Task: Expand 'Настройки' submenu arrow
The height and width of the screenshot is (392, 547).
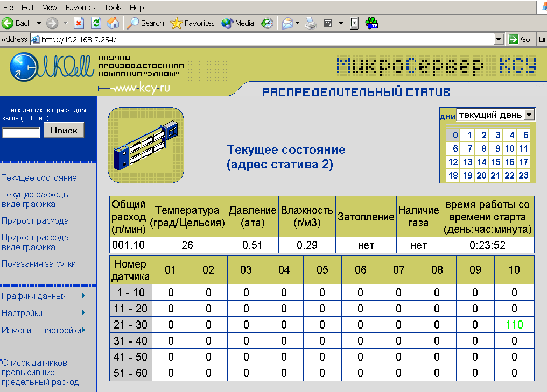Action: (83, 312)
